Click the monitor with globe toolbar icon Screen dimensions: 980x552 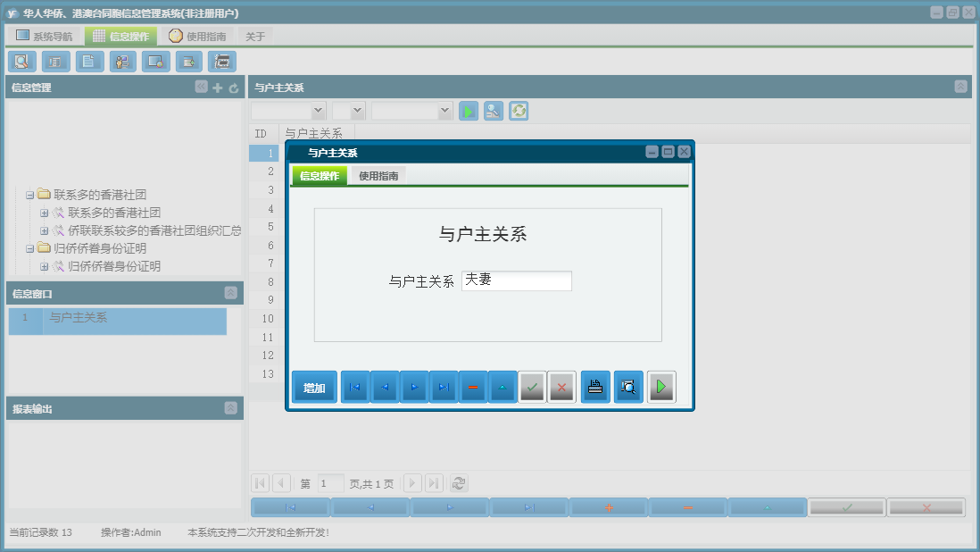pos(155,62)
